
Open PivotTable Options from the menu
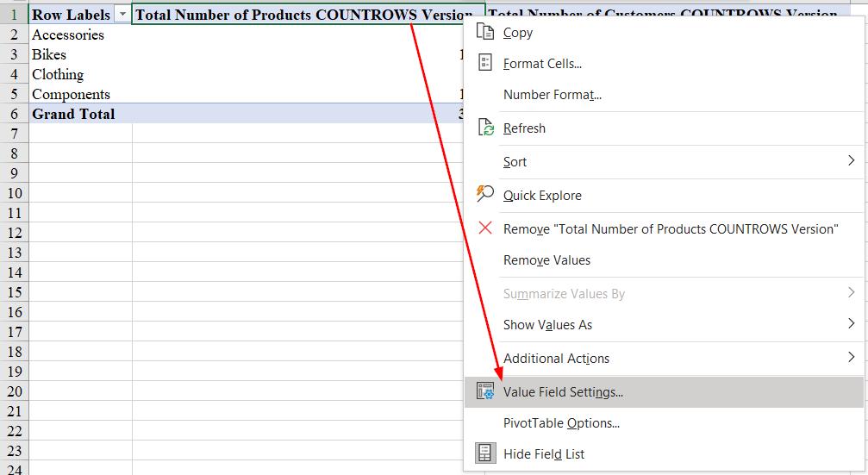(561, 422)
